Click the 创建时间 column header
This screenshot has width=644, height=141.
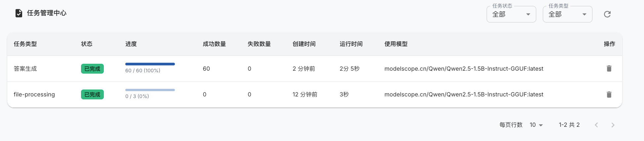click(304, 44)
